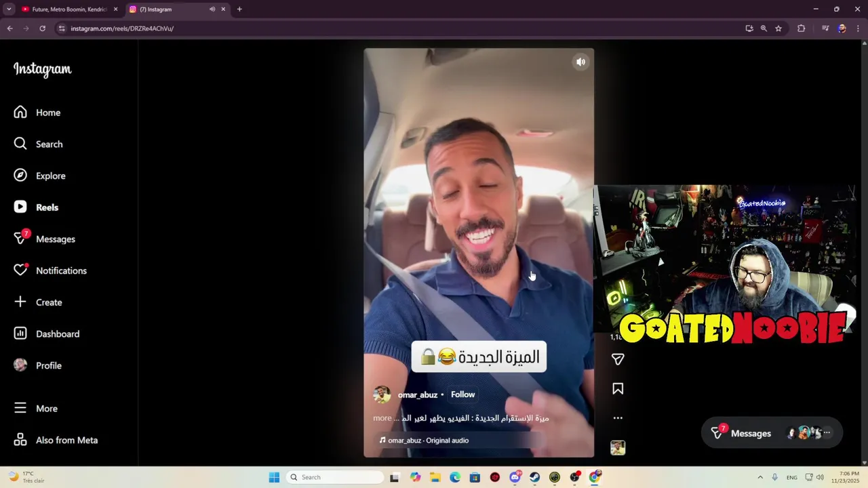Go to Instagram Home
The height and width of the screenshot is (488, 868).
click(x=37, y=113)
